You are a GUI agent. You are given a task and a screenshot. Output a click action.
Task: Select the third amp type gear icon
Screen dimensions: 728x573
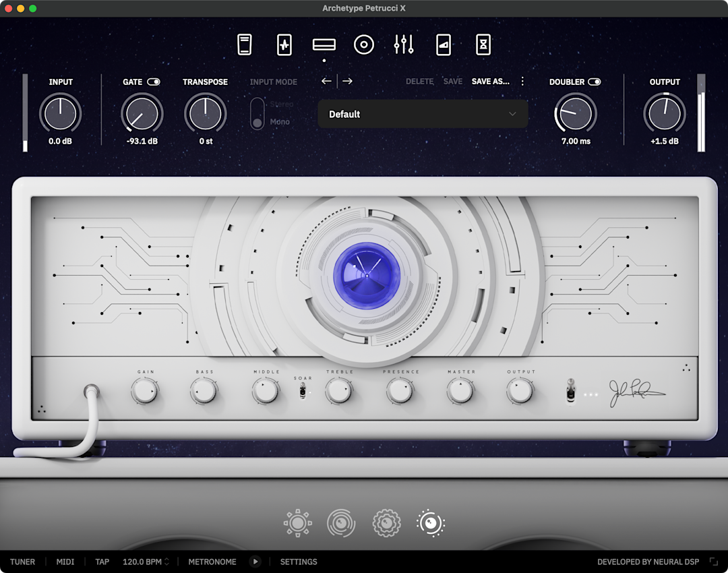(386, 523)
